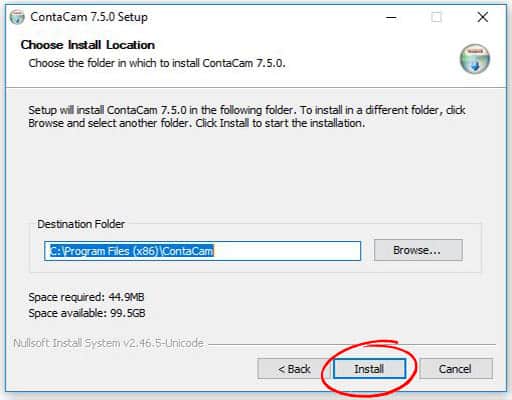Image resolution: width=512 pixels, height=400 pixels.
Task: Click the Space available 99.5GB label
Action: point(87,313)
